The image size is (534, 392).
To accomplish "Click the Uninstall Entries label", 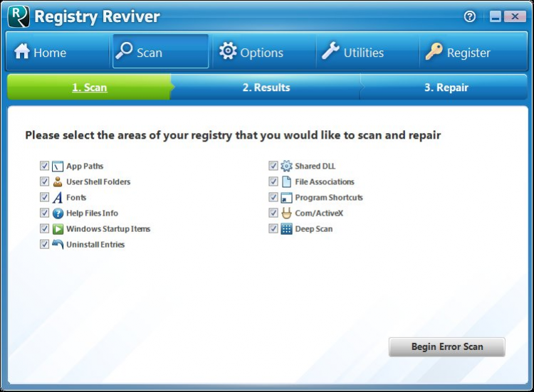I will pyautogui.click(x=95, y=244).
